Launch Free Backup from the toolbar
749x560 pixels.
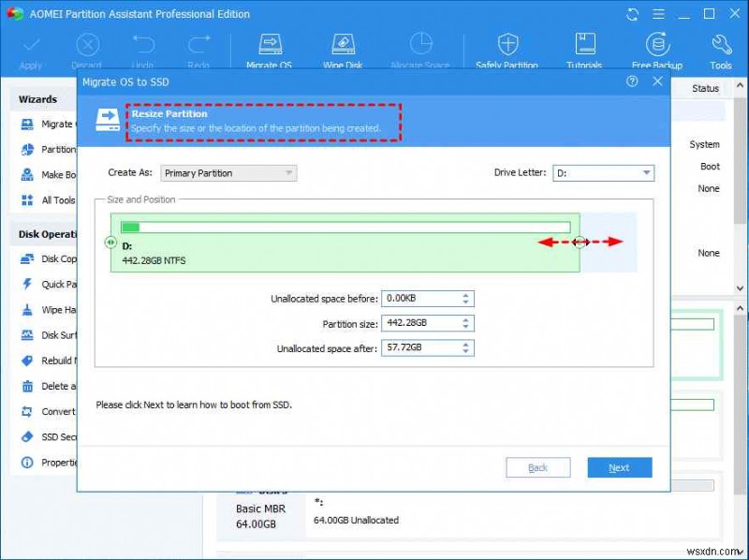(656, 47)
